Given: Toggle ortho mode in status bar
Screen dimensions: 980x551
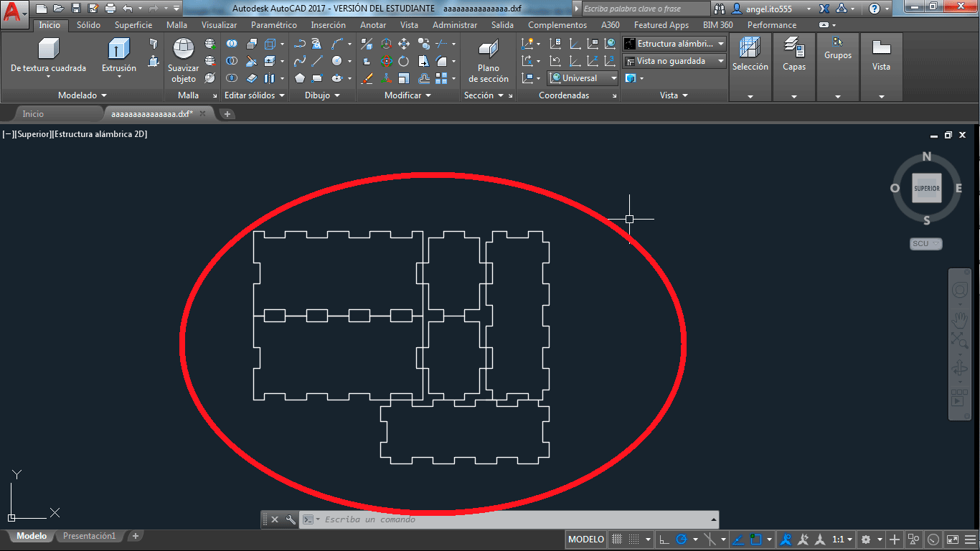Looking at the screenshot, I should tap(664, 540).
